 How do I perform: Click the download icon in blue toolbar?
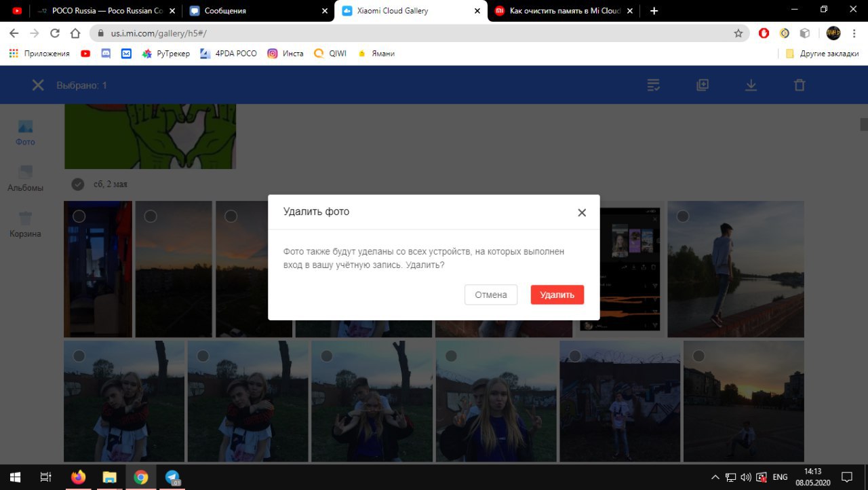(751, 85)
